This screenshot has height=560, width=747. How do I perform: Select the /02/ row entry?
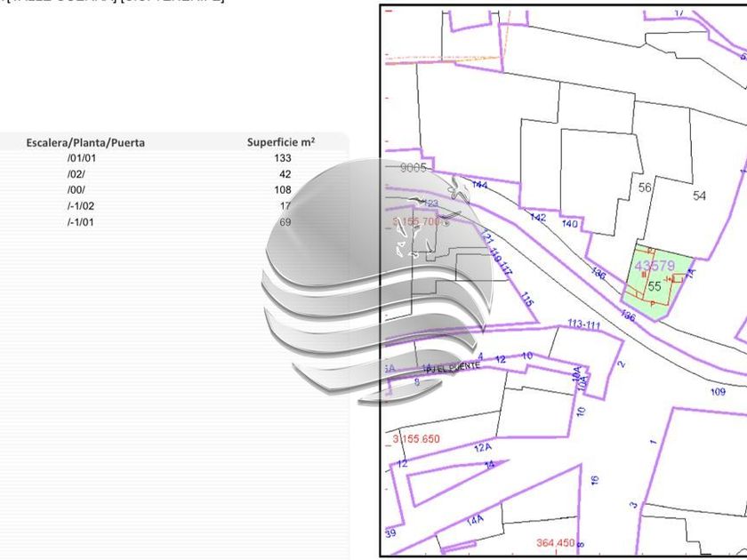(76, 174)
